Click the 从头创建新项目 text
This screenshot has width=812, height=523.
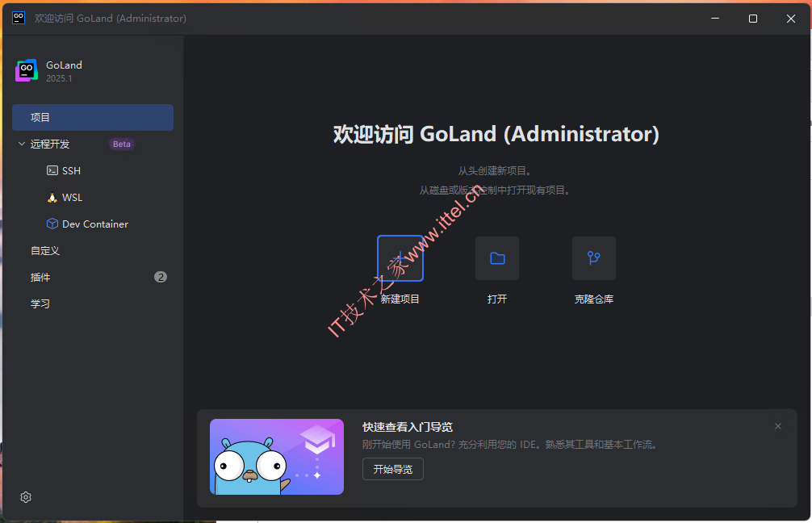[495, 170]
